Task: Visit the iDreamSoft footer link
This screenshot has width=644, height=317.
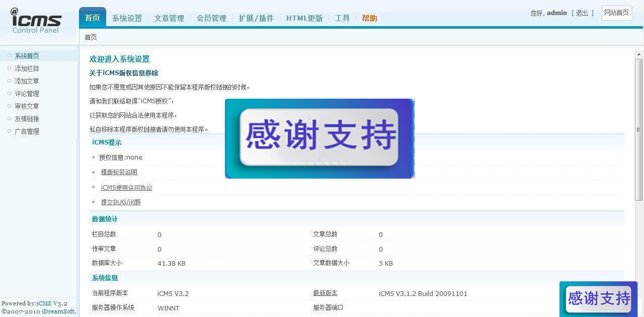Action: coord(59,311)
